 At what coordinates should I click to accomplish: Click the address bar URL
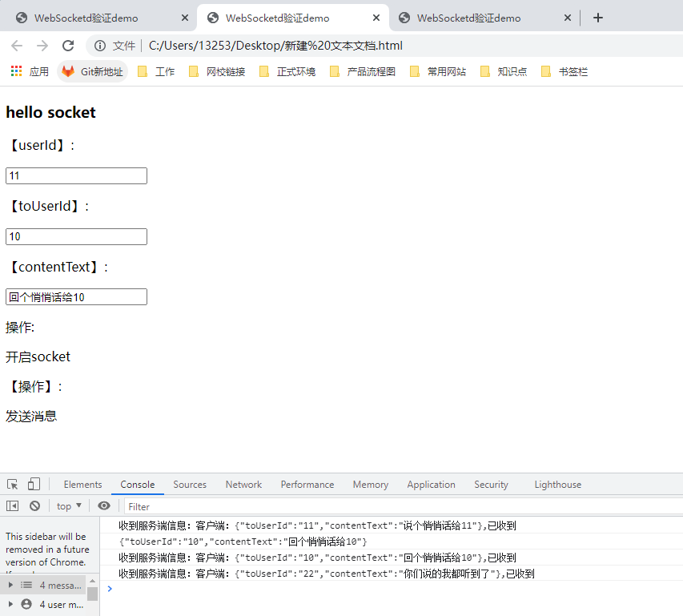coord(275,46)
